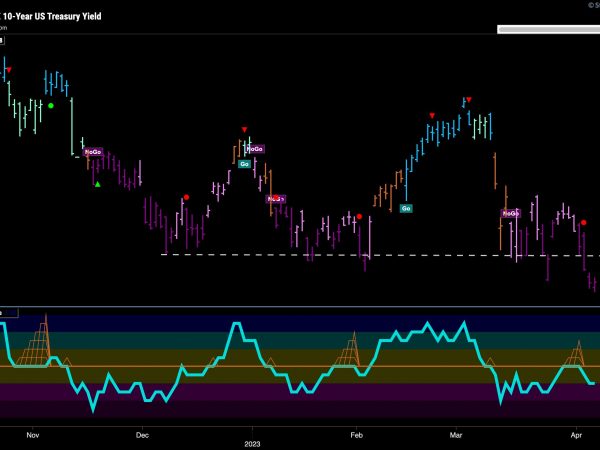Click the gray bar at top right
Screen dimensions: 600x450
[x=549, y=29]
